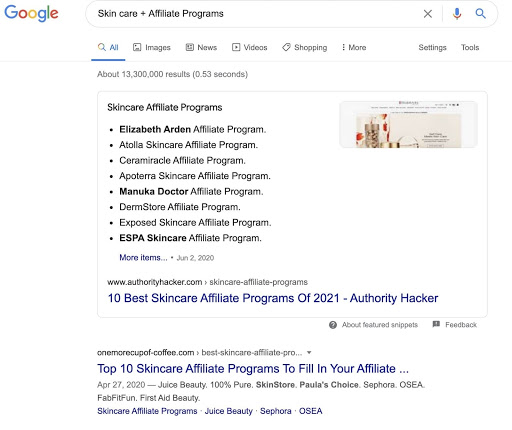Click the Feedback link
This screenshot has width=512, height=430.
point(461,325)
